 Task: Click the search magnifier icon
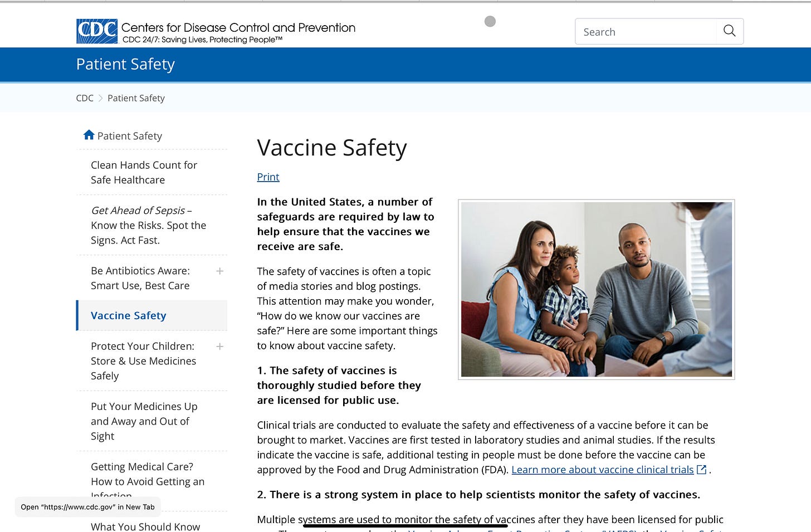click(729, 31)
